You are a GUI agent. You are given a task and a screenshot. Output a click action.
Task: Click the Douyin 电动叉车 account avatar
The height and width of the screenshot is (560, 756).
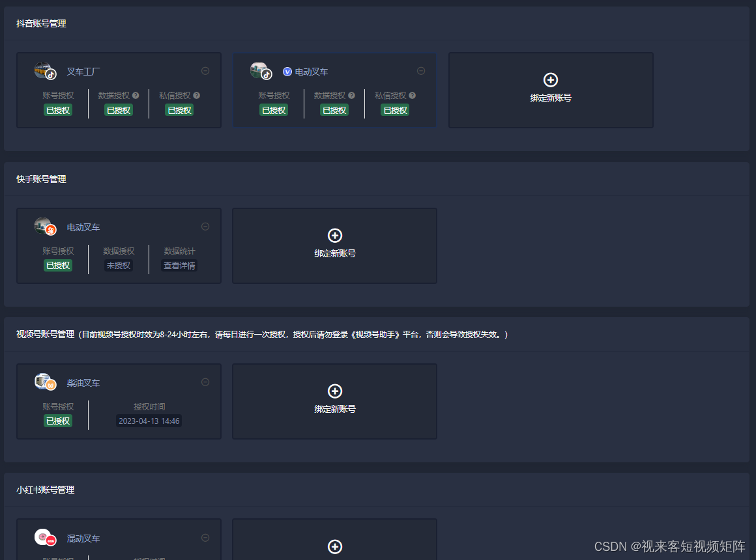(x=261, y=71)
